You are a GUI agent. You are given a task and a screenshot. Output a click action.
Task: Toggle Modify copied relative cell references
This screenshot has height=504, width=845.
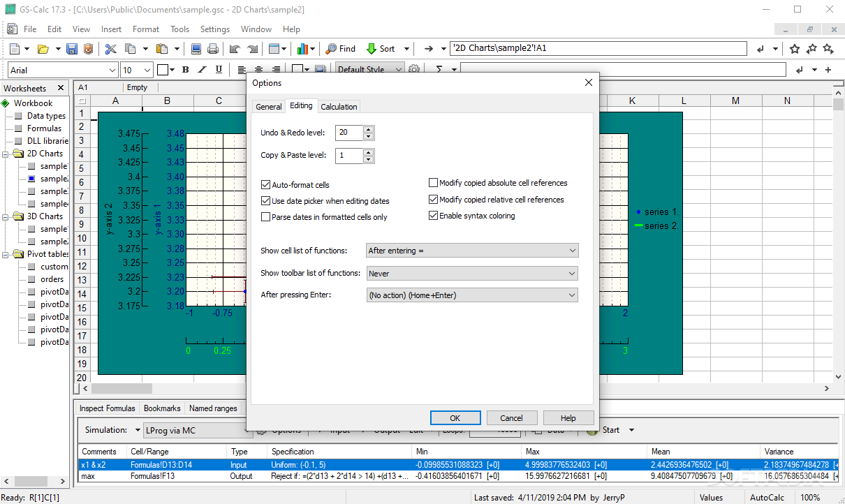pos(433,200)
